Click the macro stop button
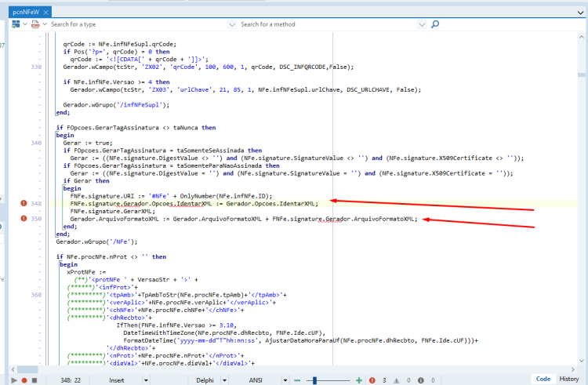This screenshot has width=588, height=385. (x=34, y=380)
